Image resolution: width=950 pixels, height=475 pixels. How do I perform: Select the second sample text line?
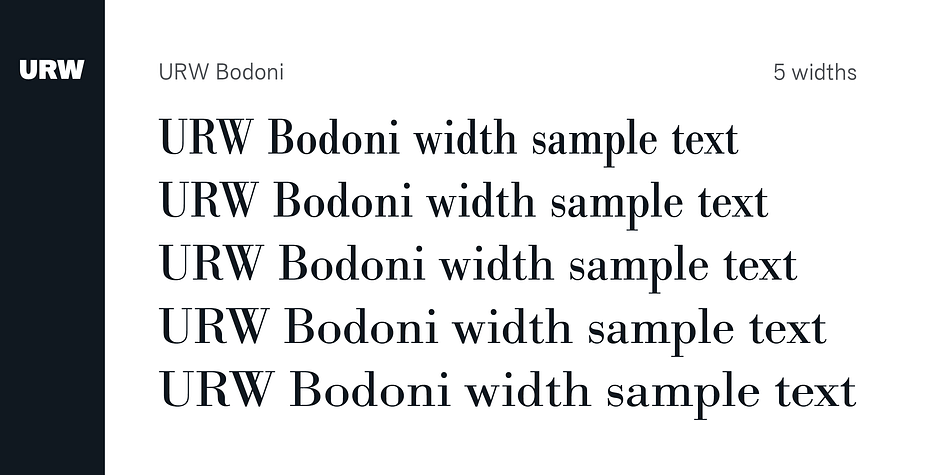click(x=463, y=203)
